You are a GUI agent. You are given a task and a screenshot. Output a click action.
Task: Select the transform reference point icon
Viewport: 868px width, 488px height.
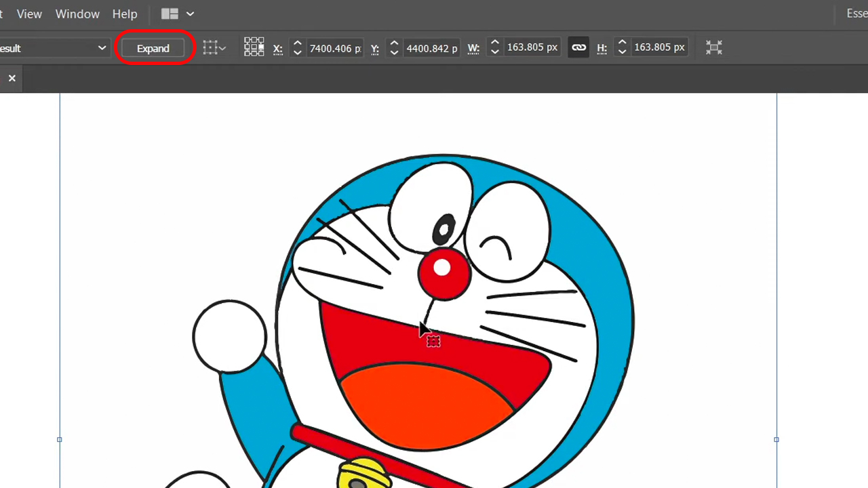[254, 47]
